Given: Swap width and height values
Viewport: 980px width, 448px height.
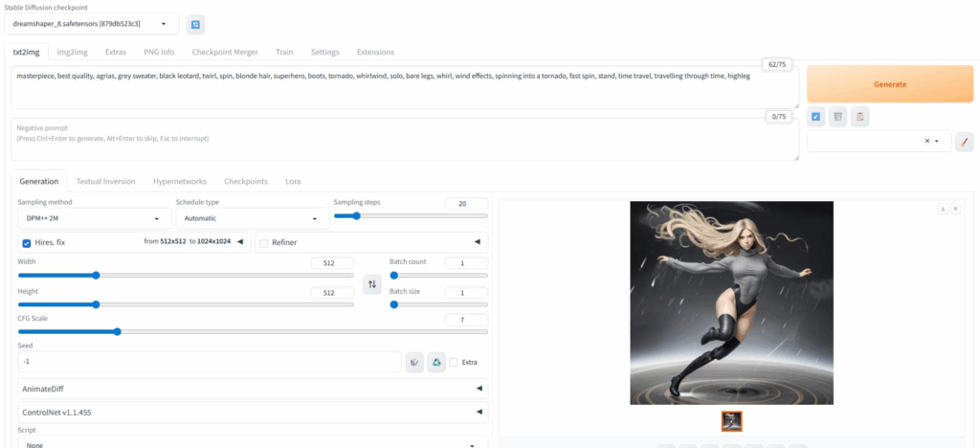Looking at the screenshot, I should [371, 283].
